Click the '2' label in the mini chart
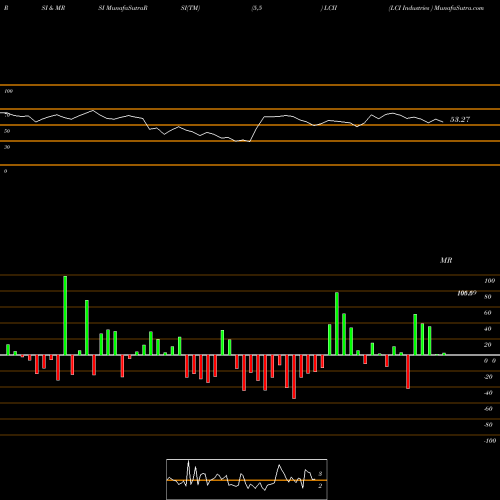 (x=320, y=486)
